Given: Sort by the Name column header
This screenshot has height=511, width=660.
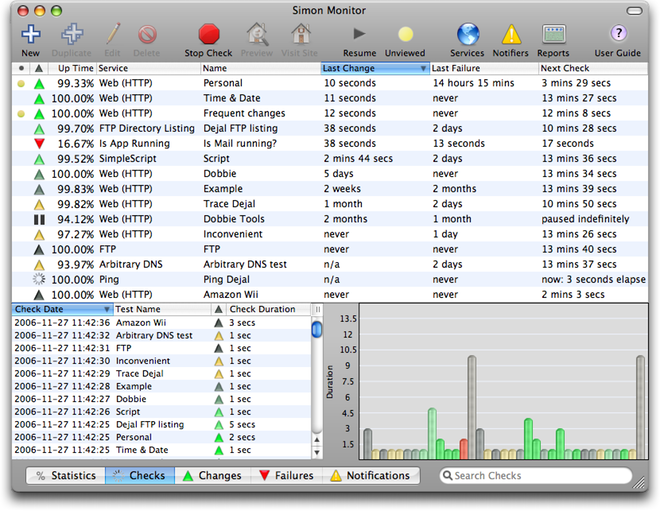Looking at the screenshot, I should point(261,68).
